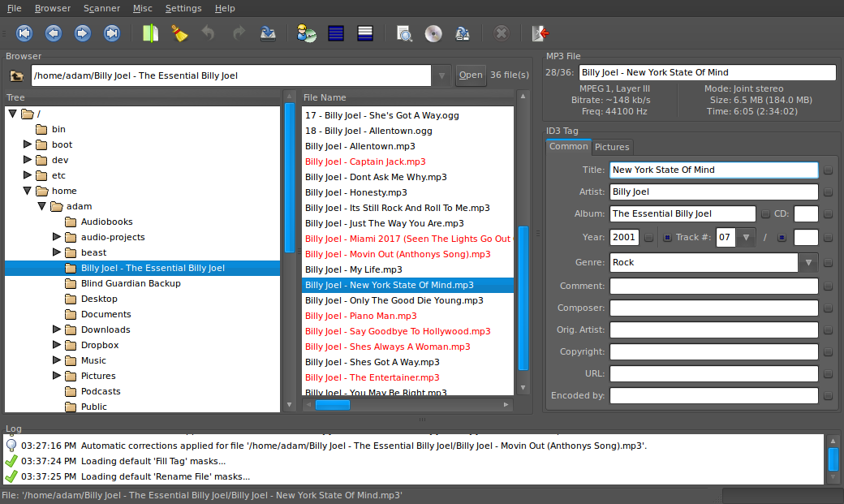Click the File Name column header

407,97
